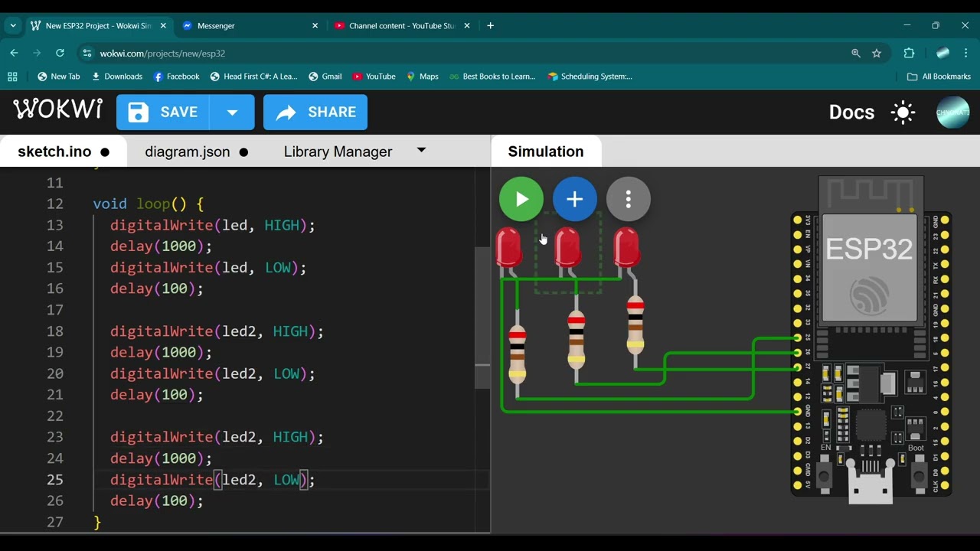Open Best Books to Learn bookmark
The height and width of the screenshot is (551, 980).
(x=492, y=77)
